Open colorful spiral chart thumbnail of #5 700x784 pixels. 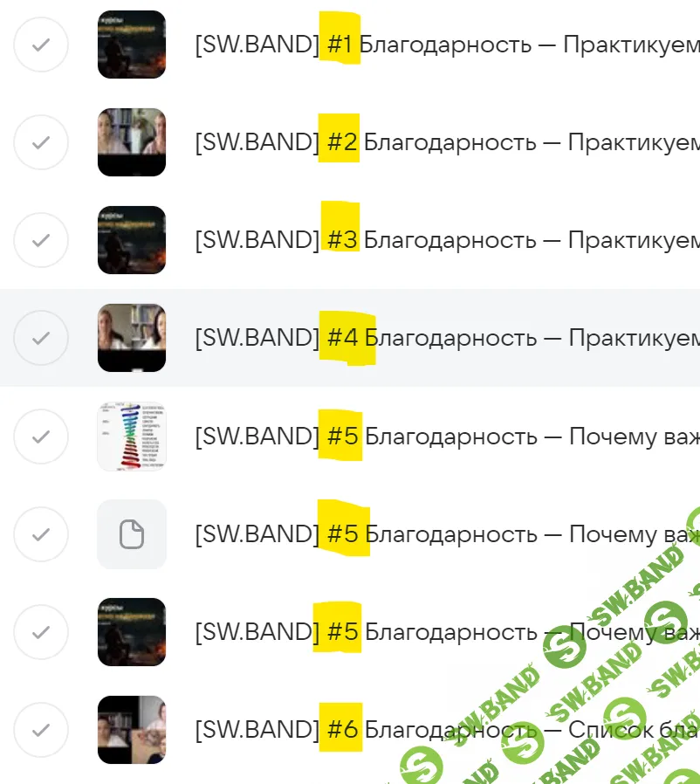click(x=132, y=437)
